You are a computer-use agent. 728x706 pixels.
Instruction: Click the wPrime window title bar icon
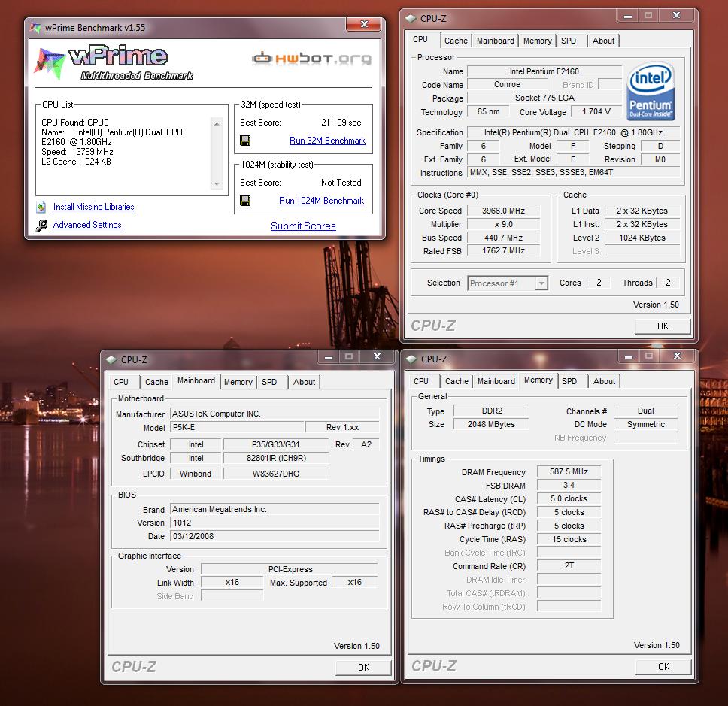coord(35,27)
